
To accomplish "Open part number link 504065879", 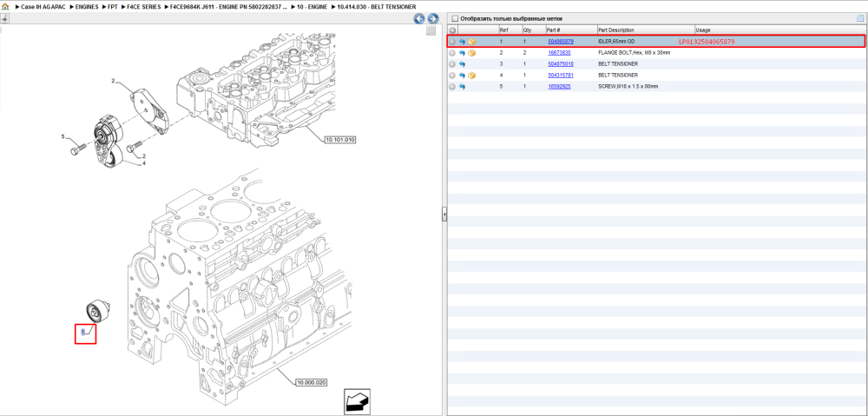I will point(561,42).
